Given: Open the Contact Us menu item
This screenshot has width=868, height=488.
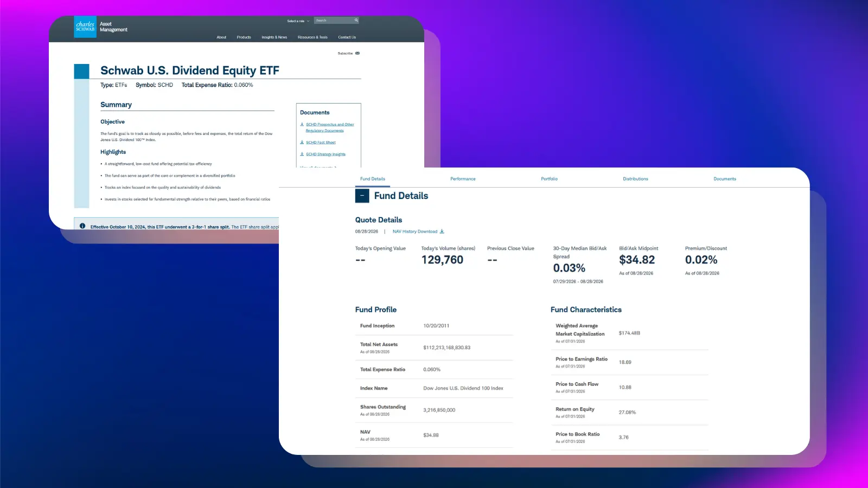Looking at the screenshot, I should coord(347,37).
